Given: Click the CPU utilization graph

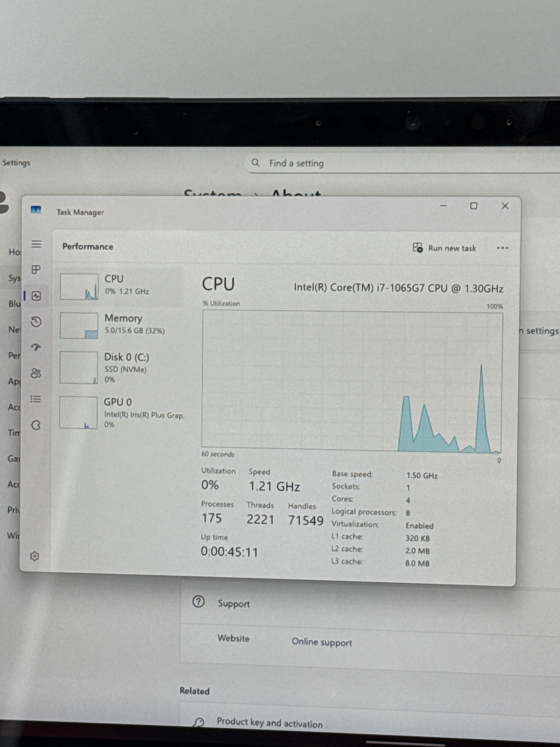Looking at the screenshot, I should pyautogui.click(x=352, y=382).
